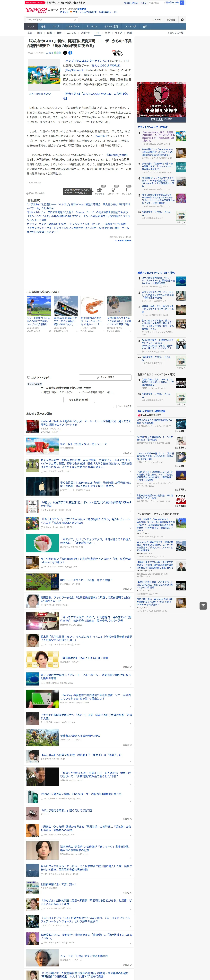Open the エキスパート tab

(x=72, y=27)
